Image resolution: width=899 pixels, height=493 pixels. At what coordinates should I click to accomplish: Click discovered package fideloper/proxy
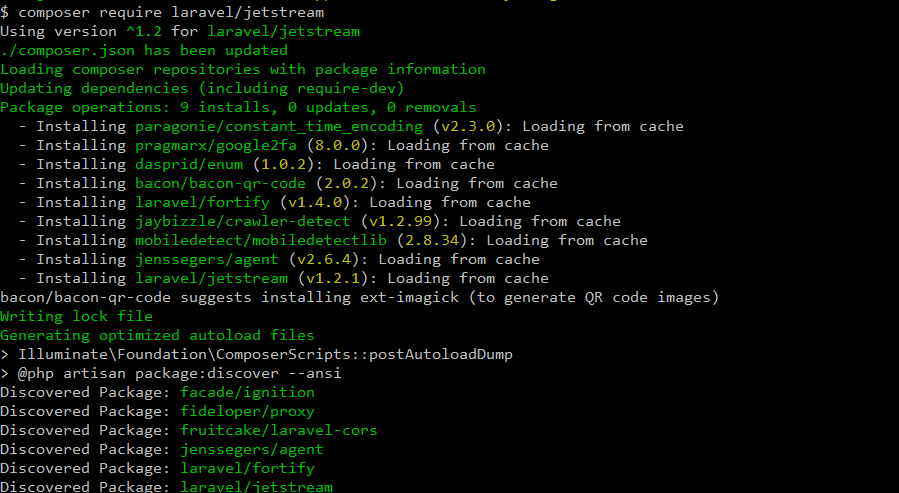247,411
